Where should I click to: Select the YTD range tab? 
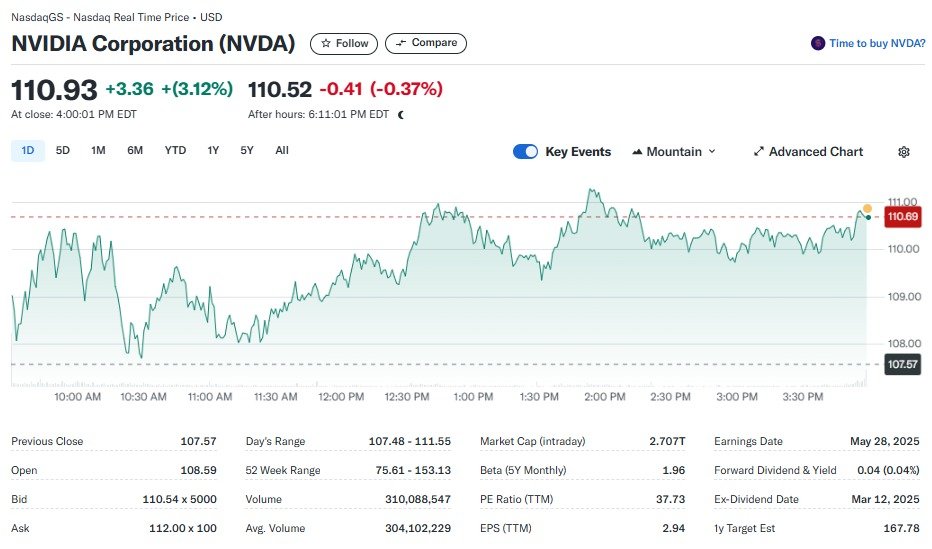pyautogui.click(x=175, y=151)
